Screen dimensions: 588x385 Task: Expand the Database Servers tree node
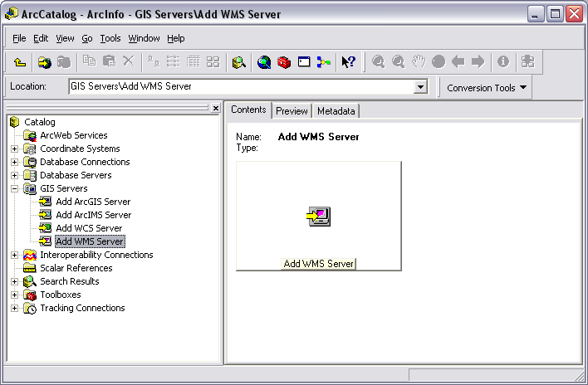point(14,175)
